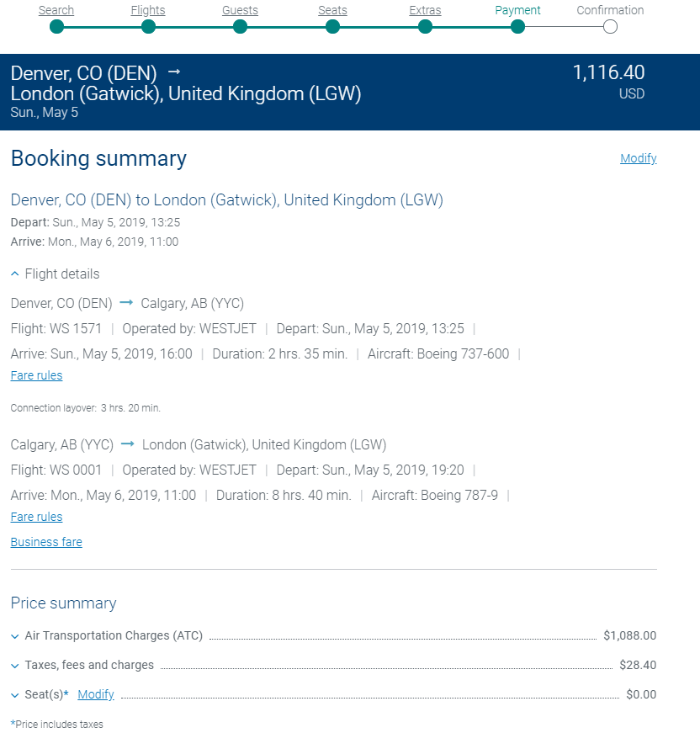Click arrow icon between Denver and Calgary
The width and height of the screenshot is (700, 749).
click(126, 303)
